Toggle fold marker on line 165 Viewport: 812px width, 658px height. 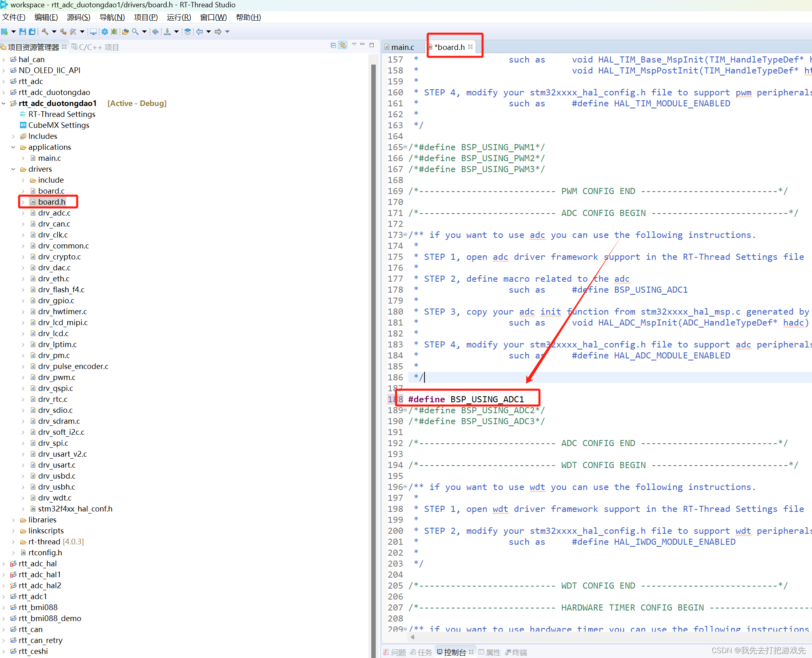pyautogui.click(x=405, y=147)
